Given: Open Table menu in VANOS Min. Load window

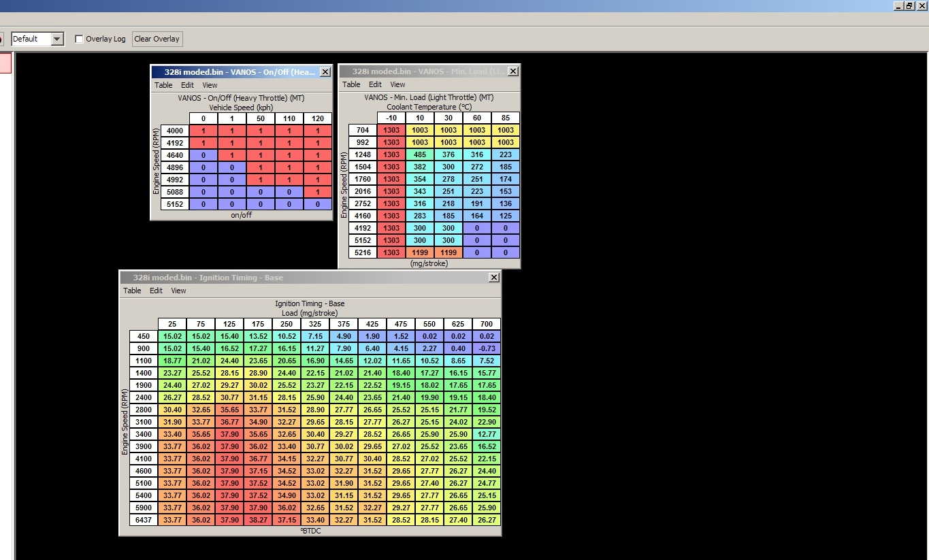Looking at the screenshot, I should [351, 84].
